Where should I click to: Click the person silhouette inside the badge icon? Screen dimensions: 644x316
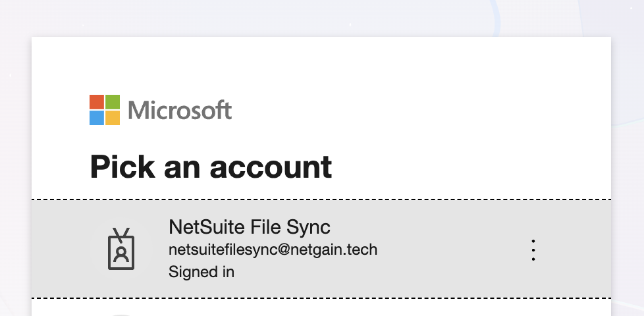pyautogui.click(x=121, y=254)
